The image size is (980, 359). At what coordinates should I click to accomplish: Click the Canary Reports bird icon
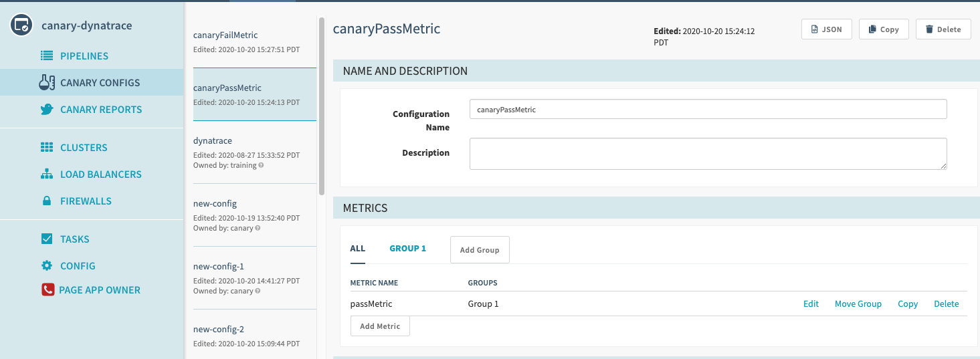tap(47, 110)
